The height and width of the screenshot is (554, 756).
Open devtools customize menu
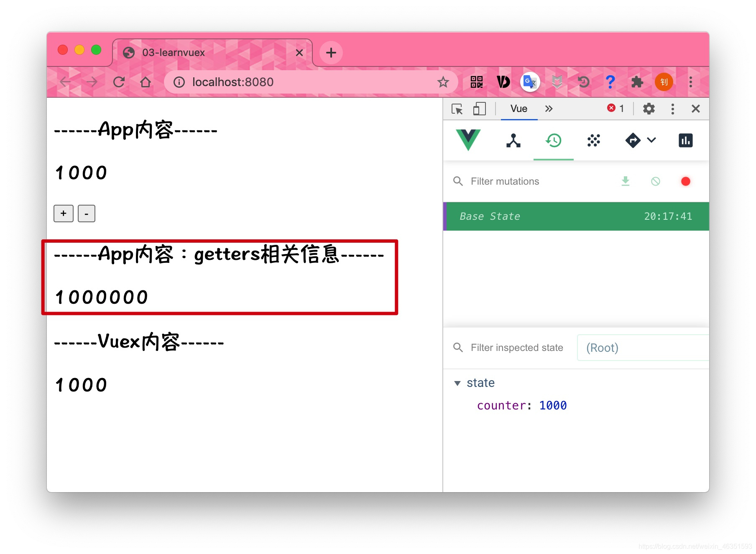click(x=673, y=109)
